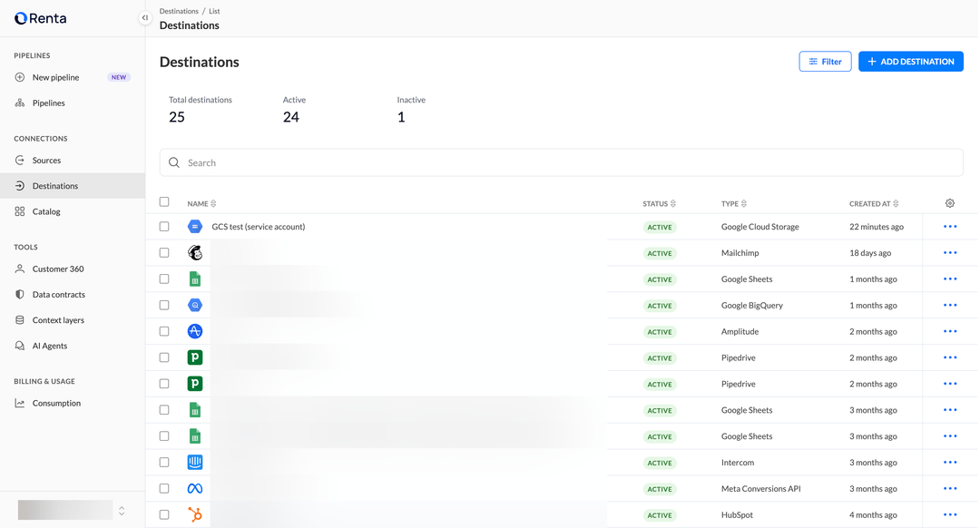Viewport: 980px width, 528px height.
Task: Open the three-dot menu for Intercom row
Action: click(950, 463)
